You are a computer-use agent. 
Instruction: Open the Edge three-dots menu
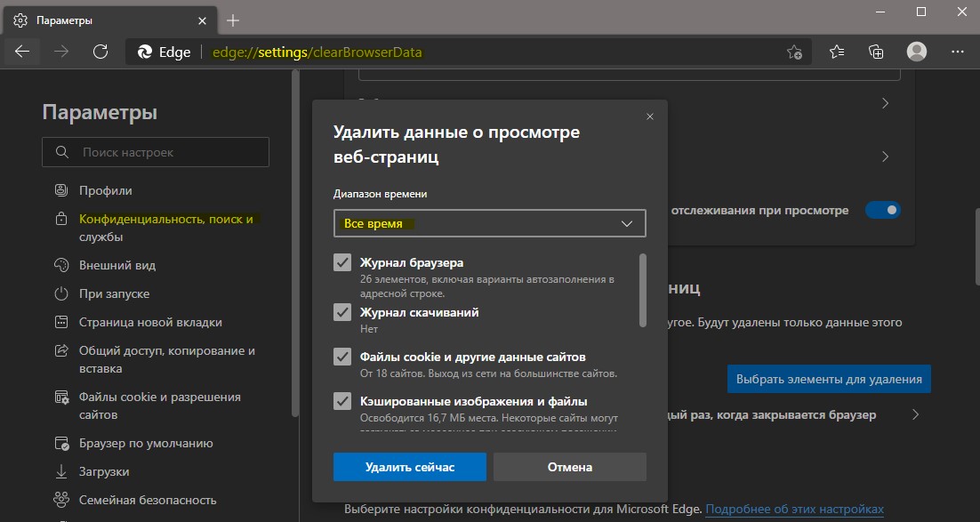pos(958,52)
